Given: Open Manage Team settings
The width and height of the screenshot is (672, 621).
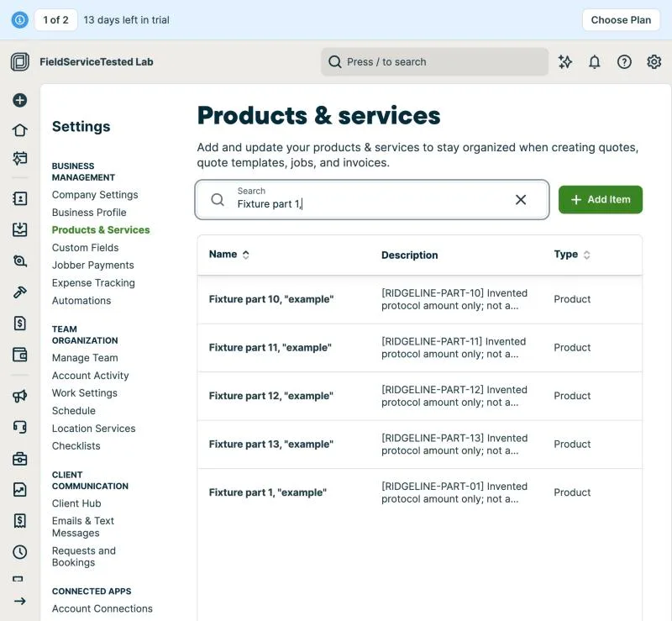Looking at the screenshot, I should coord(85,358).
